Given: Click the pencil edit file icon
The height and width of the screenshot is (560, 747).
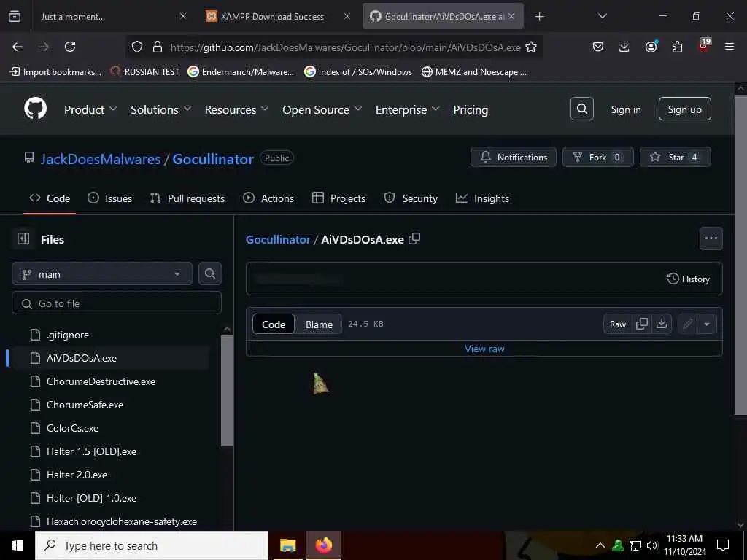Looking at the screenshot, I should click(x=687, y=324).
